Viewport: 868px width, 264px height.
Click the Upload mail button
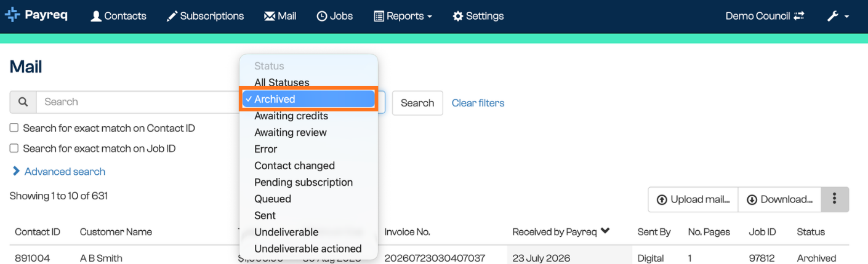click(693, 199)
